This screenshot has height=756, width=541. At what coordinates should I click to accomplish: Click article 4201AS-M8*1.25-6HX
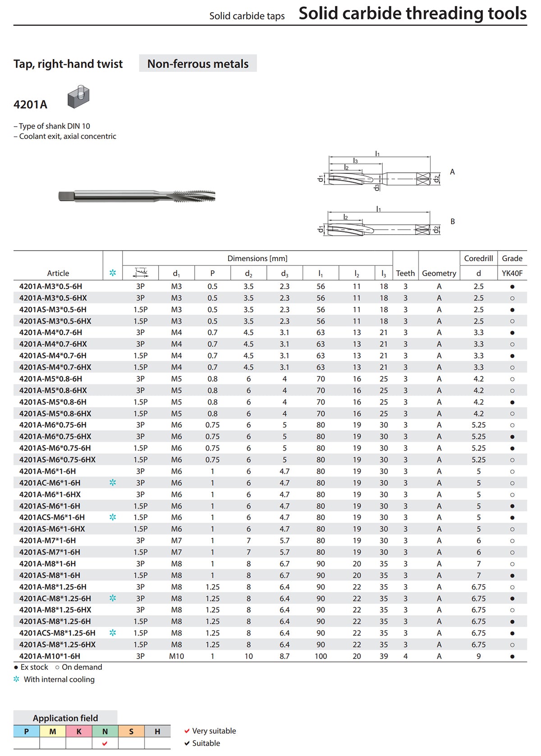(x=57, y=645)
